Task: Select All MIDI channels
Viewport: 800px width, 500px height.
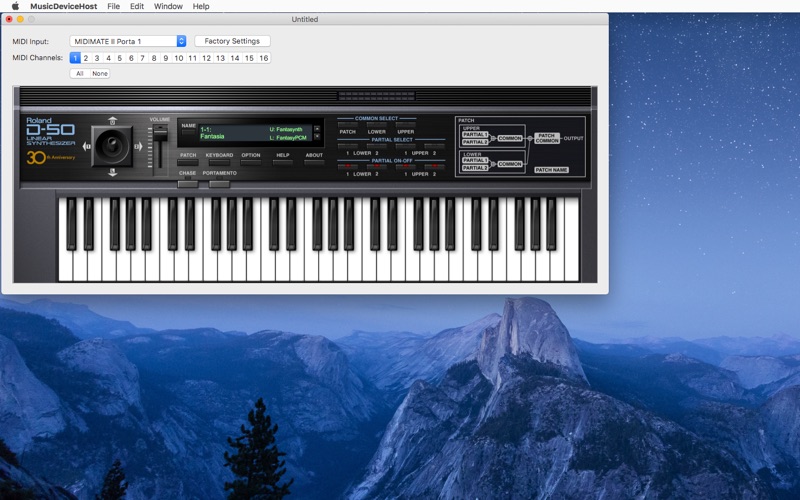Action: click(x=80, y=73)
